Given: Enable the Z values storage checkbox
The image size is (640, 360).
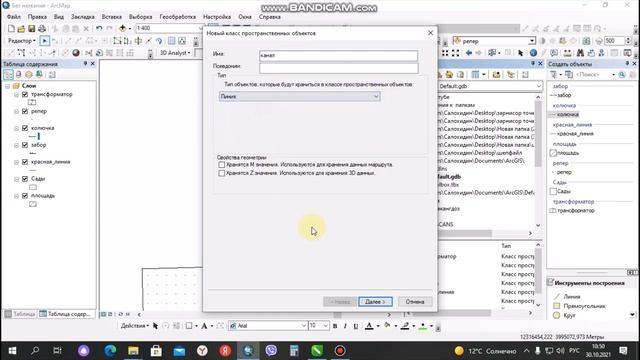Looking at the screenshot, I should pos(221,173).
